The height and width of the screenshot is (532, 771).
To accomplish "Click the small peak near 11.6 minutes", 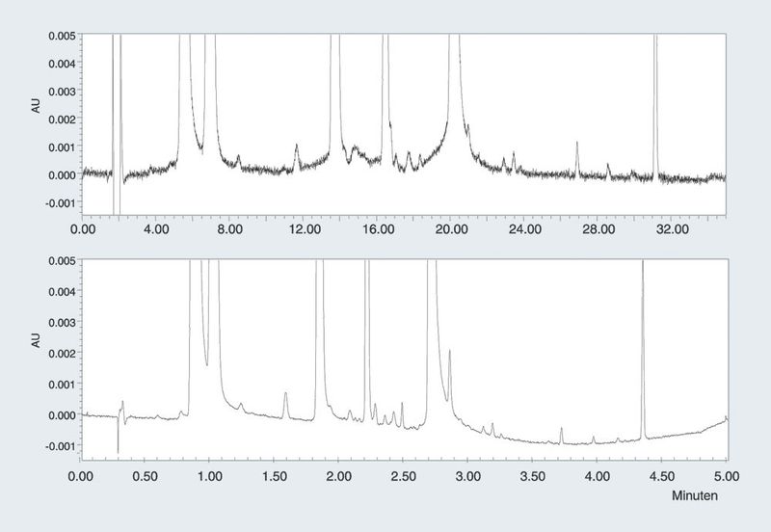I will coord(297,156).
